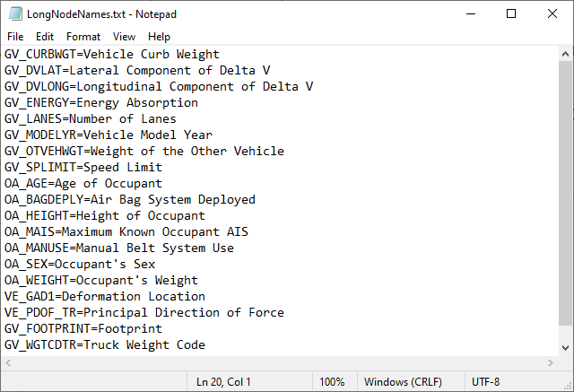574x392 pixels.
Task: Close the Notepad window
Action: tap(552, 13)
